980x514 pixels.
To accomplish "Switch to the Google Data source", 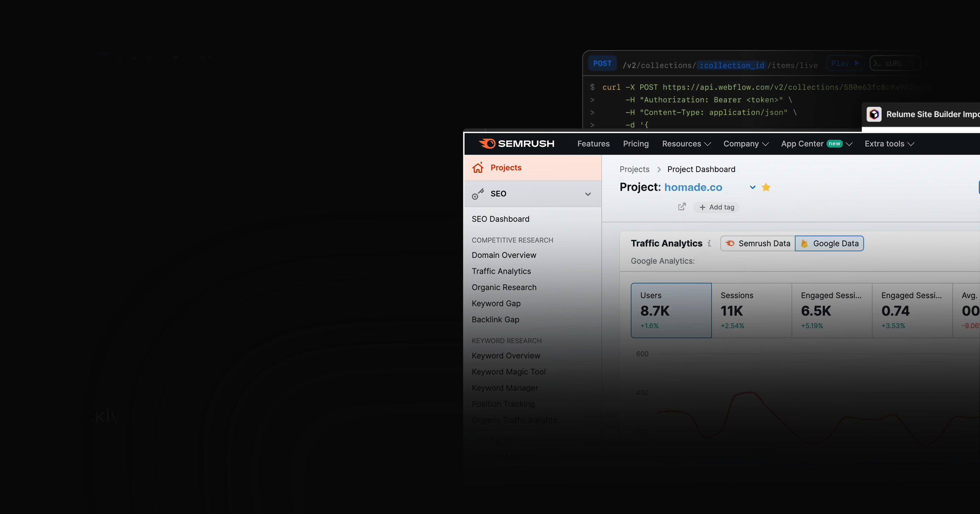I will pos(829,244).
